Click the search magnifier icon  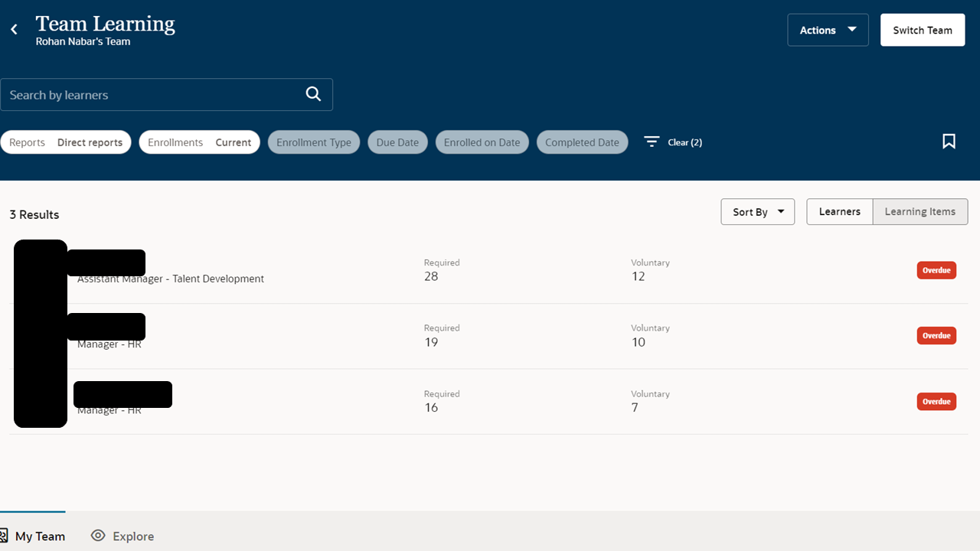(x=313, y=93)
